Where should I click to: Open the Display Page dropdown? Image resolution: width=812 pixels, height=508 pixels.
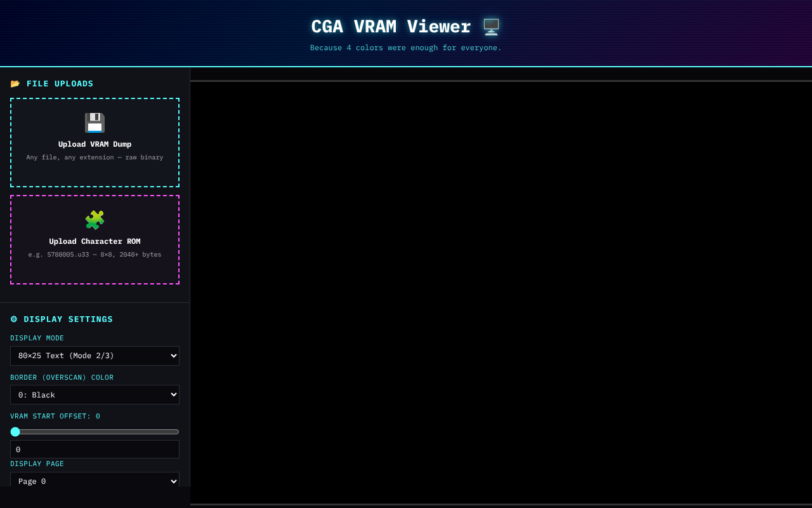(95, 481)
